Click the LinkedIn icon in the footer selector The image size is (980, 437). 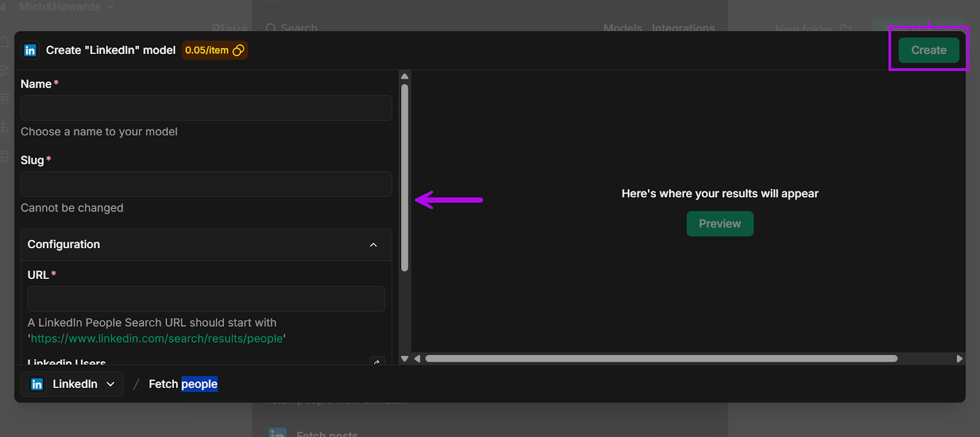37,384
